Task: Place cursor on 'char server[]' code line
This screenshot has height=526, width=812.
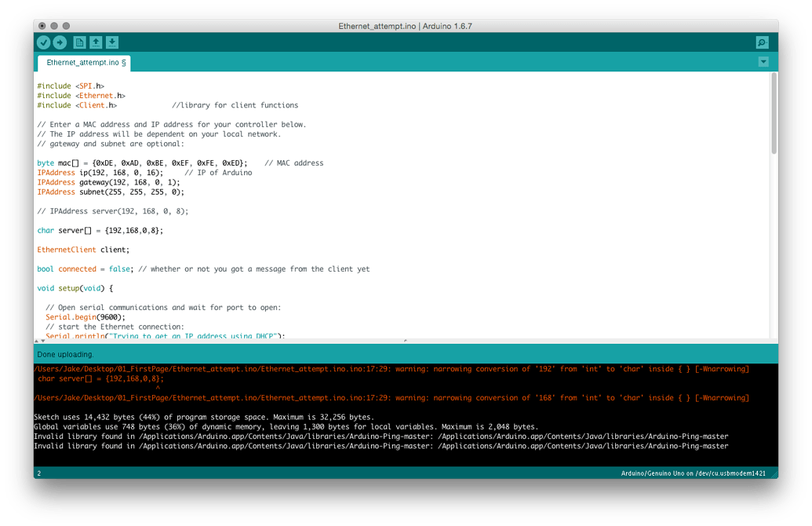Action: tap(100, 231)
